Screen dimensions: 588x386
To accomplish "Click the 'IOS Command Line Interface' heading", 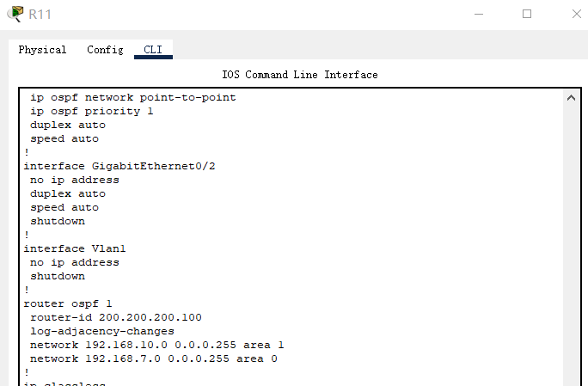I will [x=300, y=75].
